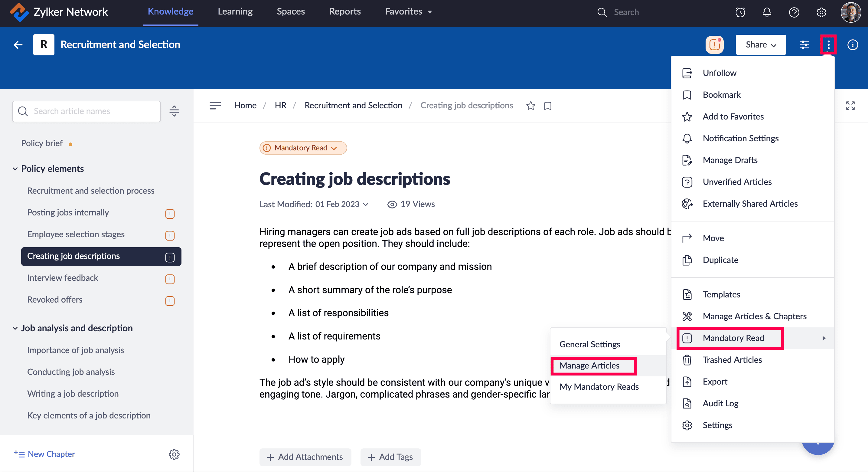Viewport: 868px width, 472px height.
Task: Star the article in breadcrumb bar
Action: tap(530, 106)
